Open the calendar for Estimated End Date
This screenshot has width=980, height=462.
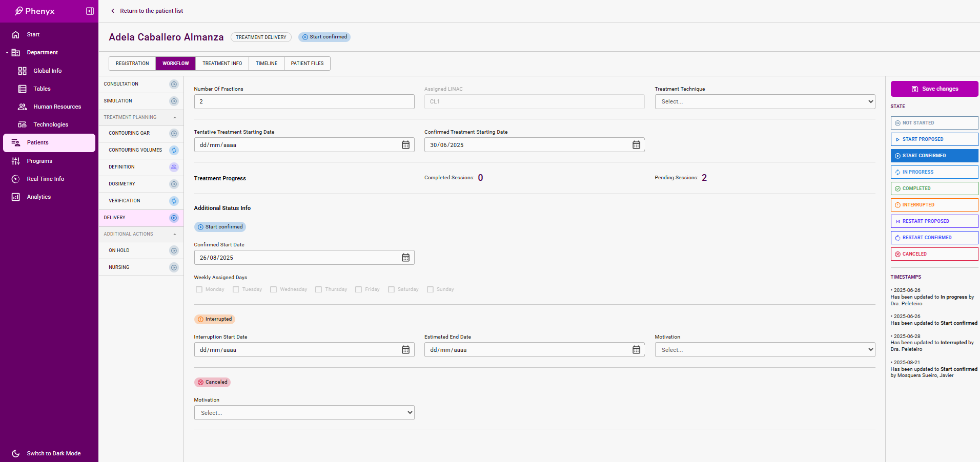tap(636, 350)
